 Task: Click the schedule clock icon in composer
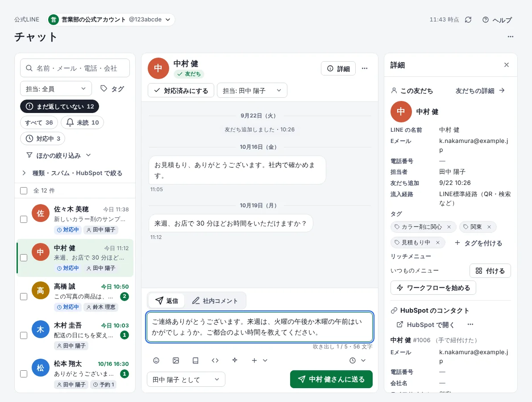click(x=353, y=360)
